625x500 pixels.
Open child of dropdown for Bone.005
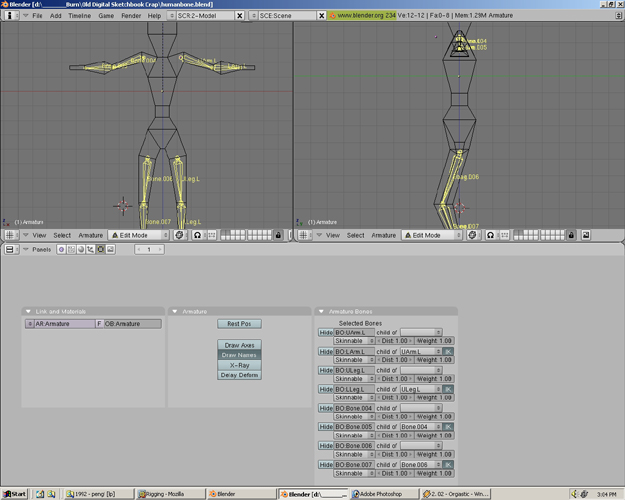tap(421, 427)
